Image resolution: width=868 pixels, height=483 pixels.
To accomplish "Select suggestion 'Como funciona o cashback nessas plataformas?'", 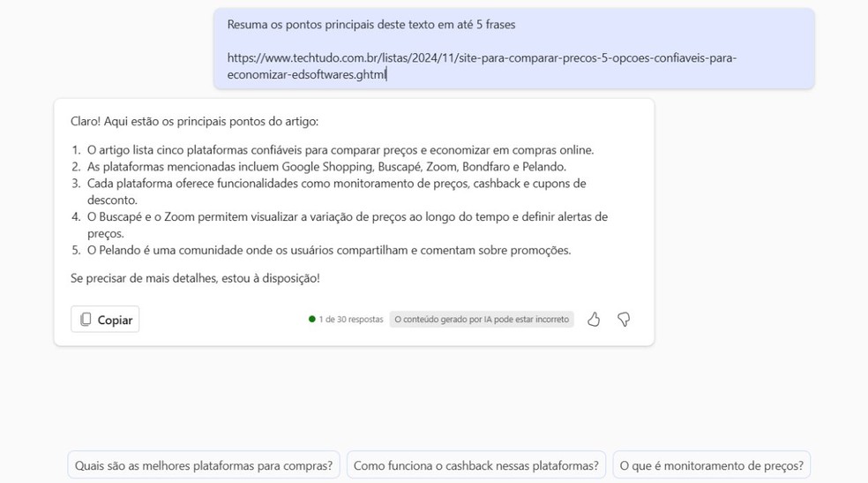I will [476, 465].
